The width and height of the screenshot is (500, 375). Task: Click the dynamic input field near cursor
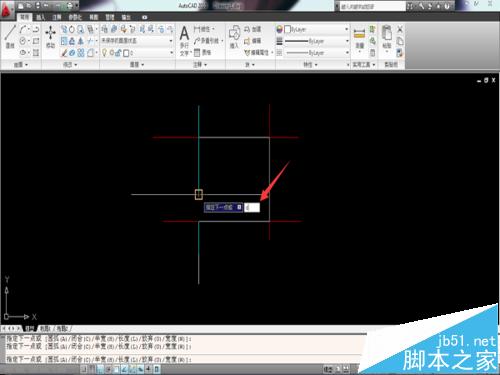(252, 207)
